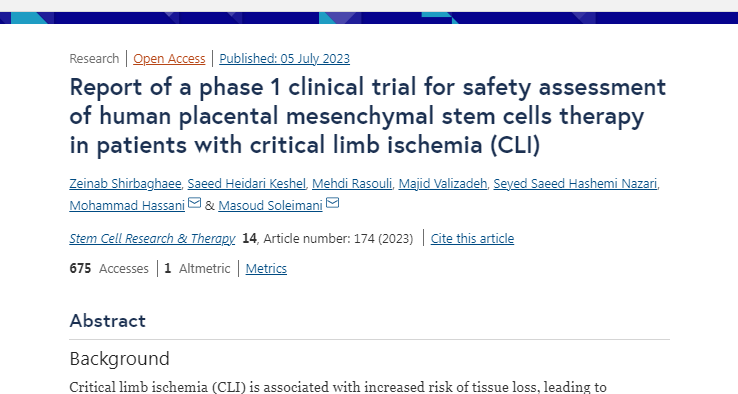Viewport: 738px width, 394px height.
Task: Click the Abstract section heading
Action: [x=108, y=321]
